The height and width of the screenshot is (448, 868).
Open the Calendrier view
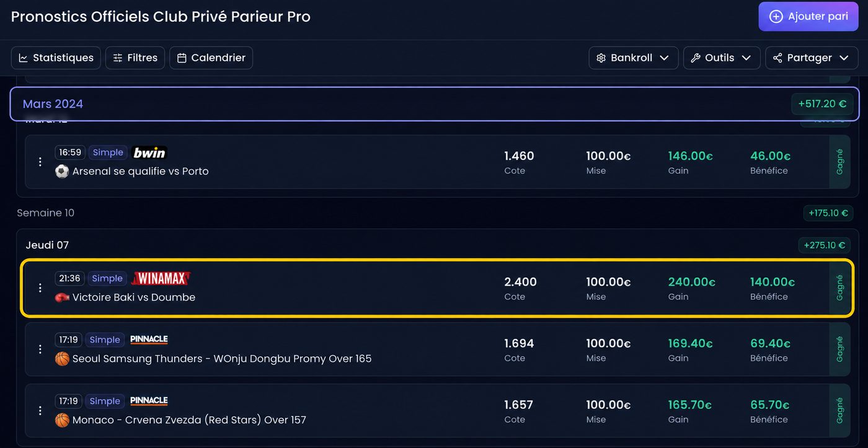[x=211, y=58]
